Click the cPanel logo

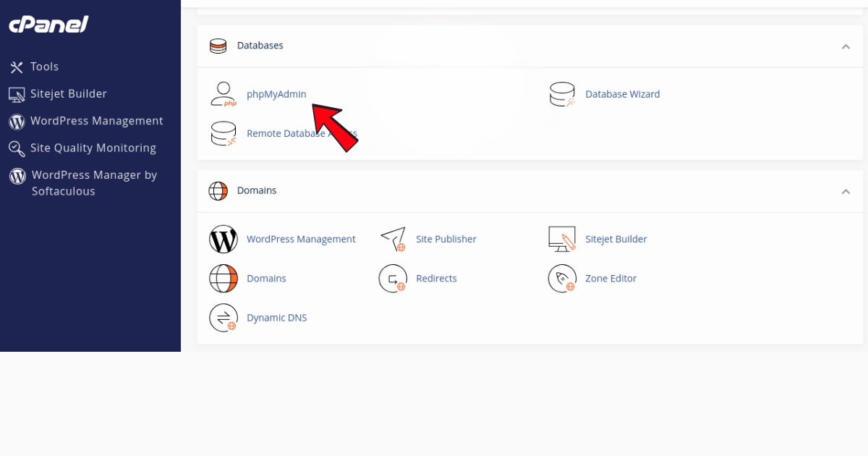click(48, 25)
